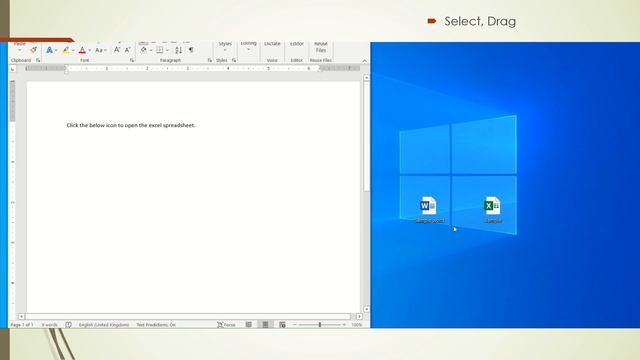This screenshot has height=360, width=640.
Task: Open the highlight color dropdown arrow
Action: click(x=73, y=51)
